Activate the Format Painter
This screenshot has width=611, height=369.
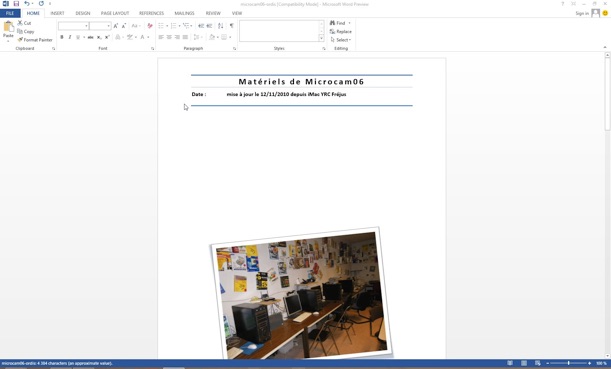pyautogui.click(x=35, y=40)
